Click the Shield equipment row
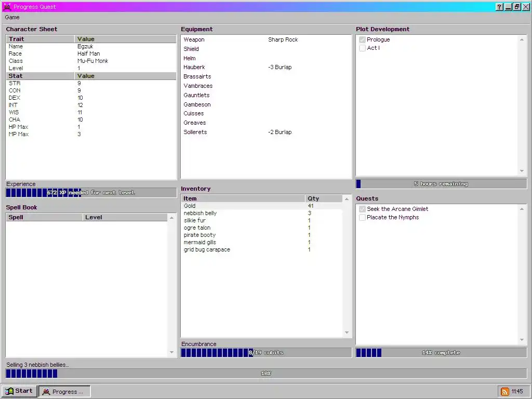The height and width of the screenshot is (399, 532). tap(266, 49)
